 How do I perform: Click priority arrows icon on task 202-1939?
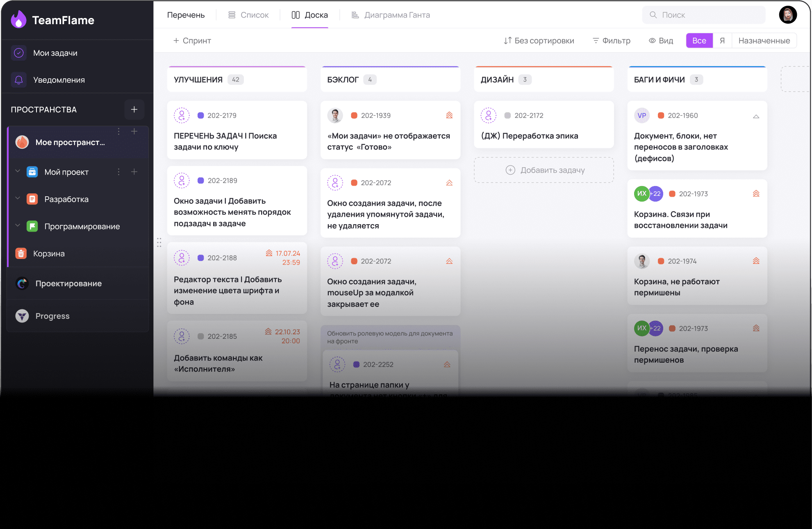pos(449,116)
